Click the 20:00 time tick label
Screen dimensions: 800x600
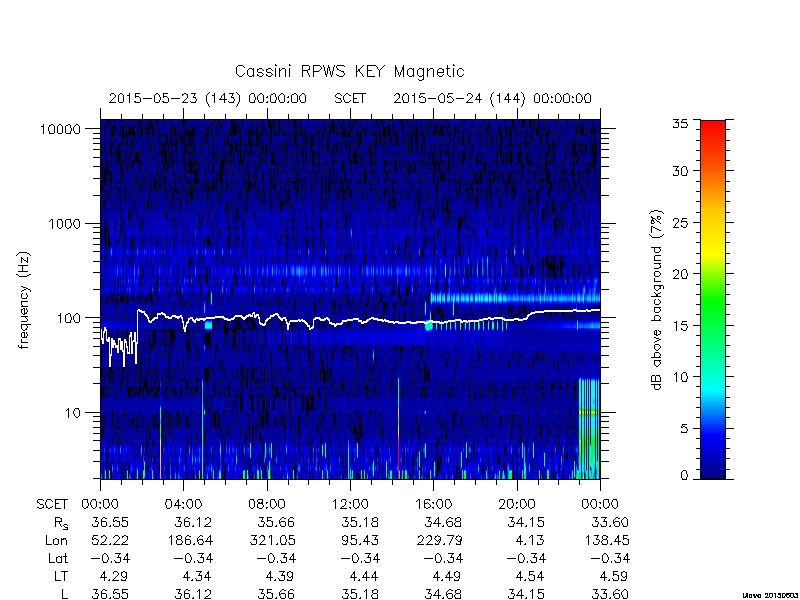coord(516,505)
